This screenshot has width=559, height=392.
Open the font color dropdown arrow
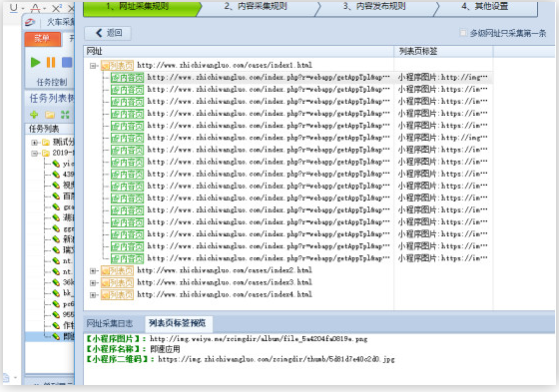point(45,8)
